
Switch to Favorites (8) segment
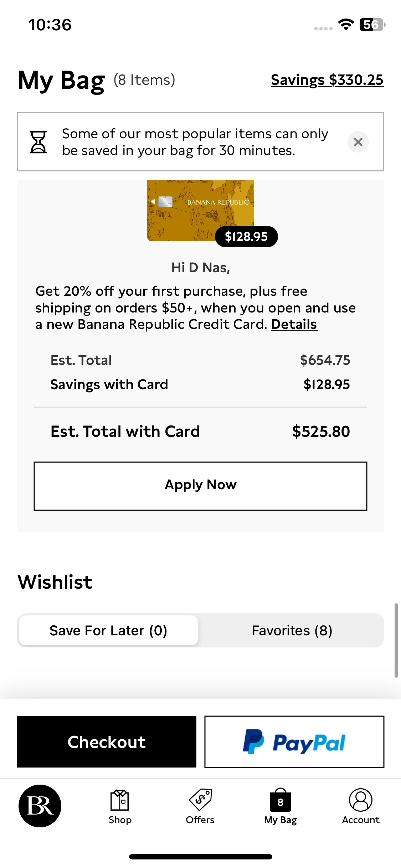click(292, 630)
